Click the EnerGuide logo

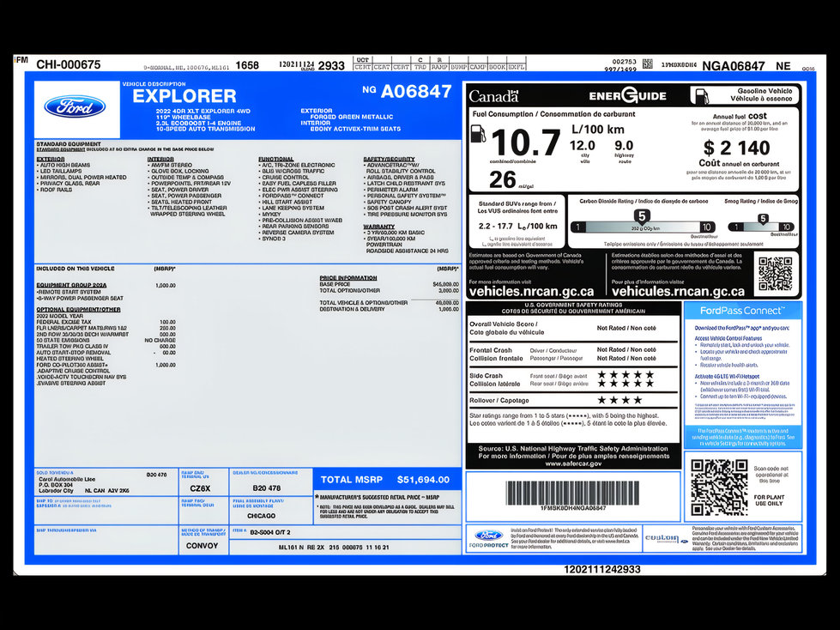click(x=627, y=96)
